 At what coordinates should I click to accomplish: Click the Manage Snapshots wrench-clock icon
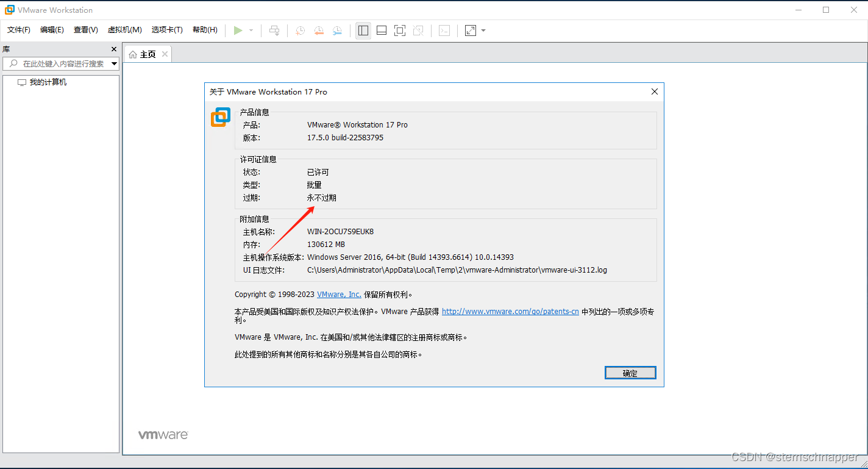point(337,30)
